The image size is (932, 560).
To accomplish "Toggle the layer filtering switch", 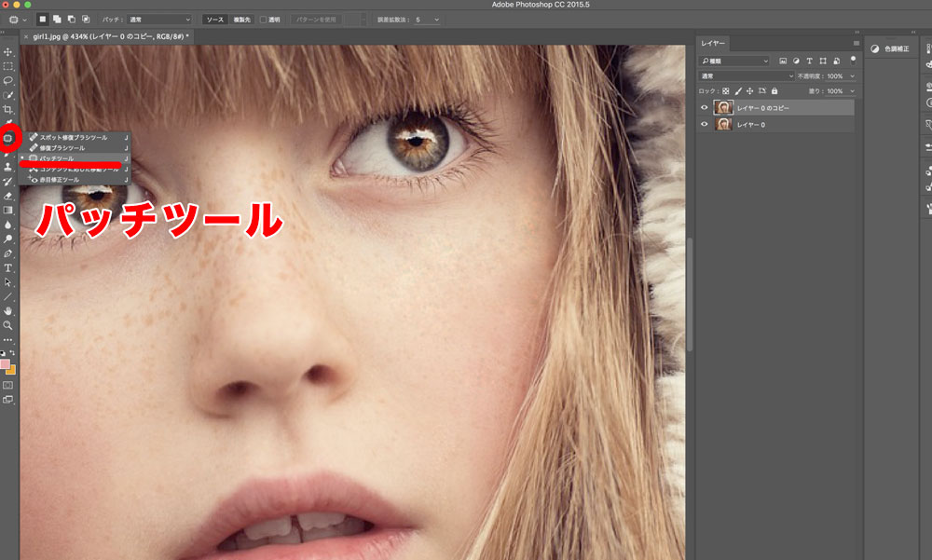I will coord(853,60).
